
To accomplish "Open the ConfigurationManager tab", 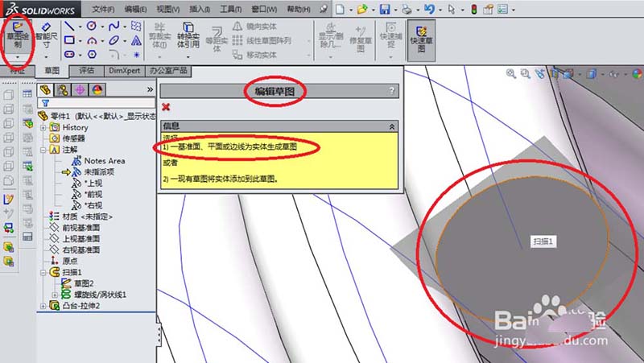I will click(80, 89).
